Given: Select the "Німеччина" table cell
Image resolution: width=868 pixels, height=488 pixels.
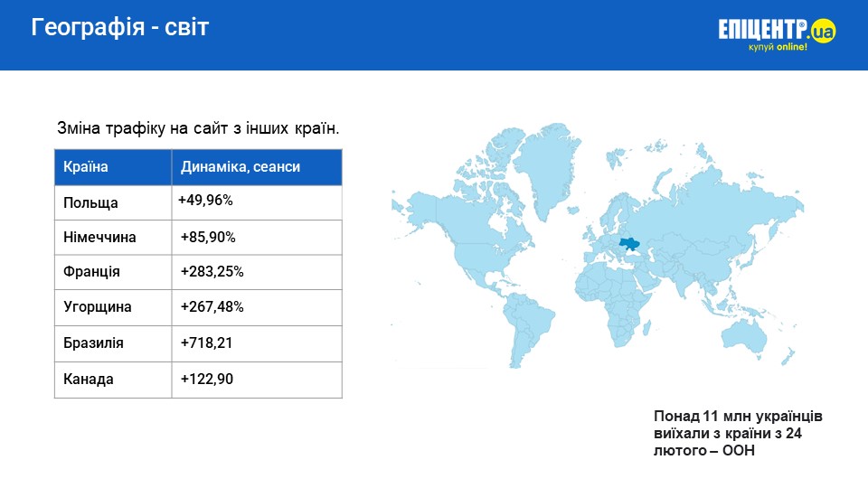Looking at the screenshot, I should (x=99, y=238).
